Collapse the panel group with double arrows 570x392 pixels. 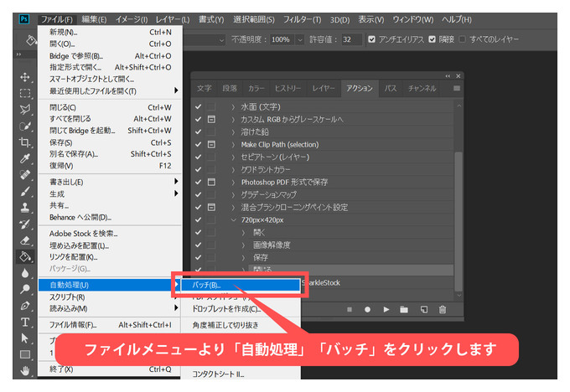point(448,76)
